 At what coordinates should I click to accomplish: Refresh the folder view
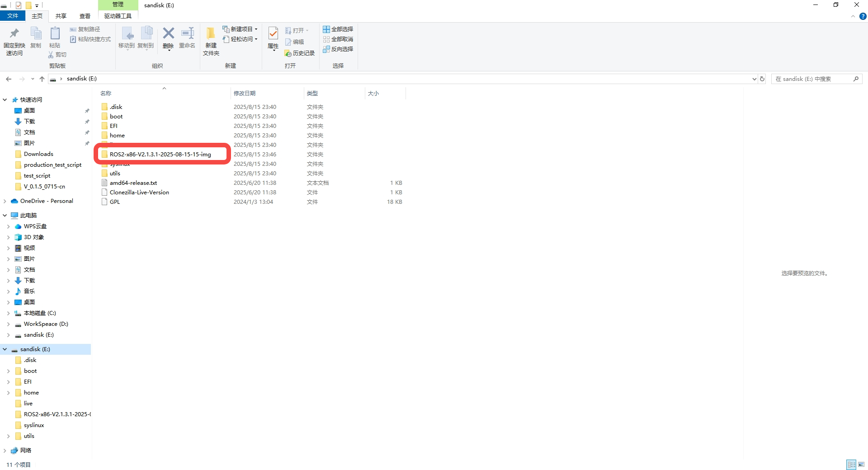click(763, 79)
